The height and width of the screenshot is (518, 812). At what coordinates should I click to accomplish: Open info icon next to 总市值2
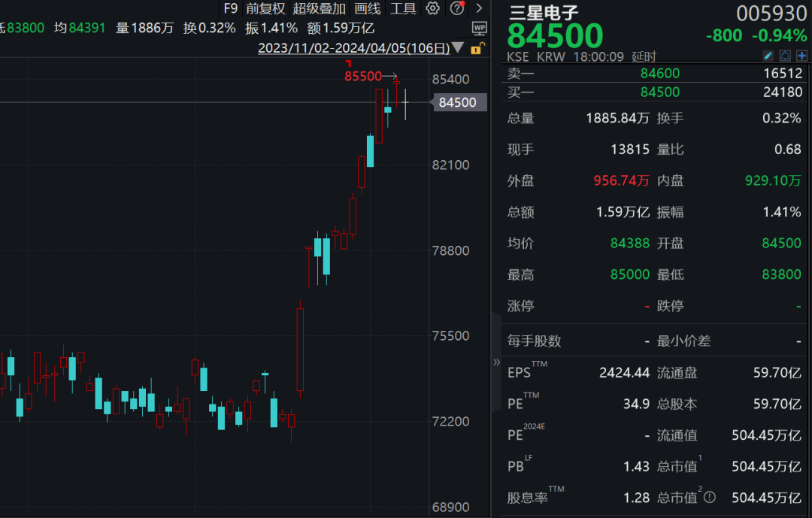pos(710,498)
